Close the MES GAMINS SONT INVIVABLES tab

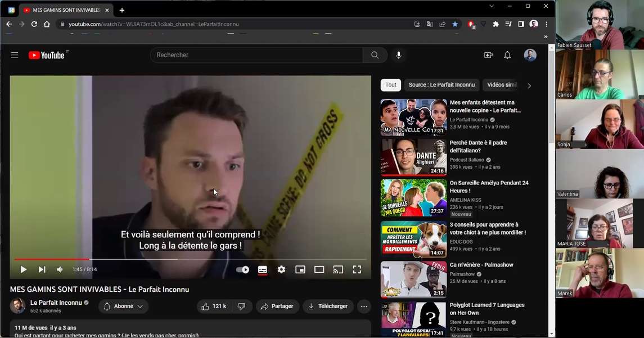pos(107,10)
